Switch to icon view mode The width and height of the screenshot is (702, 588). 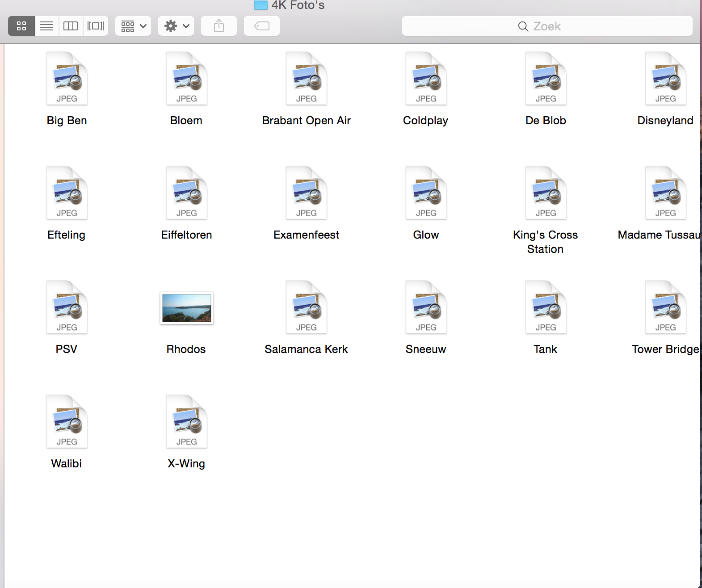click(x=21, y=26)
